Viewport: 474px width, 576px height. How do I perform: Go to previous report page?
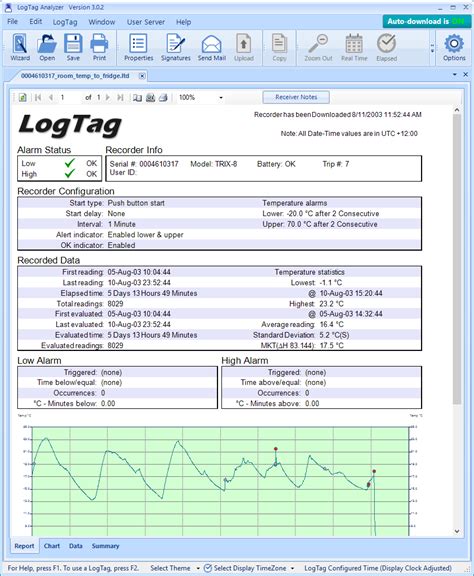(x=51, y=97)
